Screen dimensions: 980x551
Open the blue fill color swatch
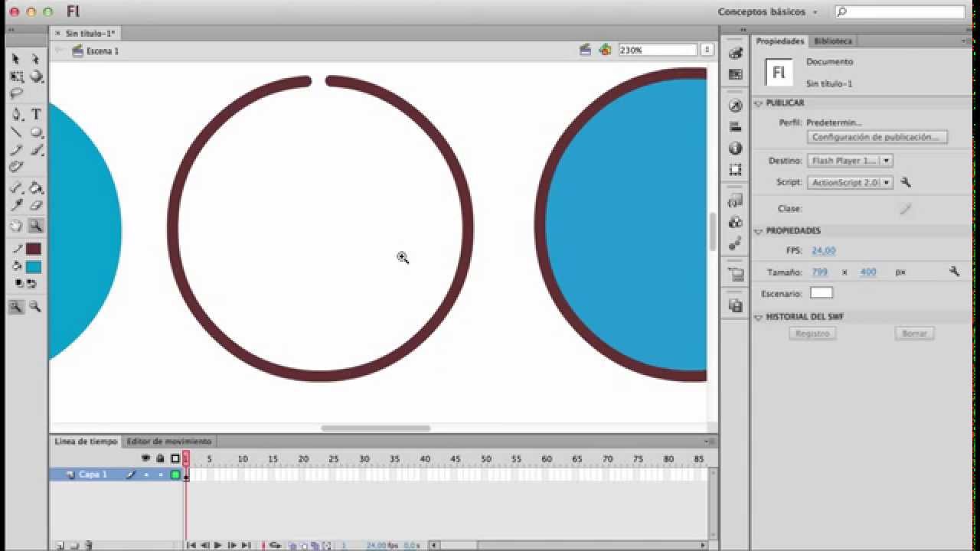33,267
